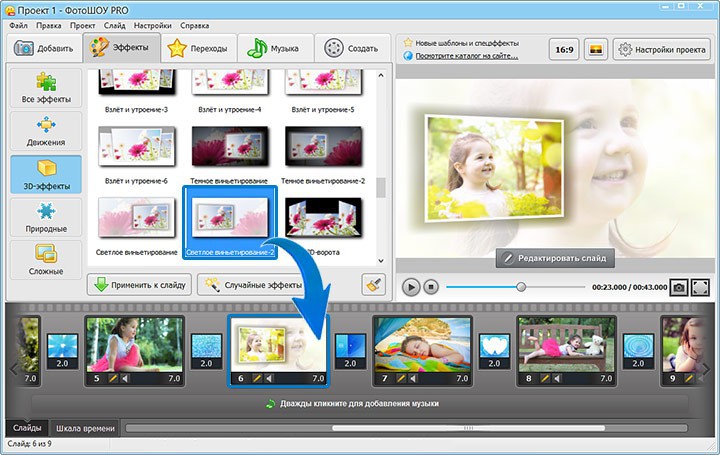Click the sound icon on slide 6
This screenshot has width=720, height=455.
pyautogui.click(x=270, y=379)
